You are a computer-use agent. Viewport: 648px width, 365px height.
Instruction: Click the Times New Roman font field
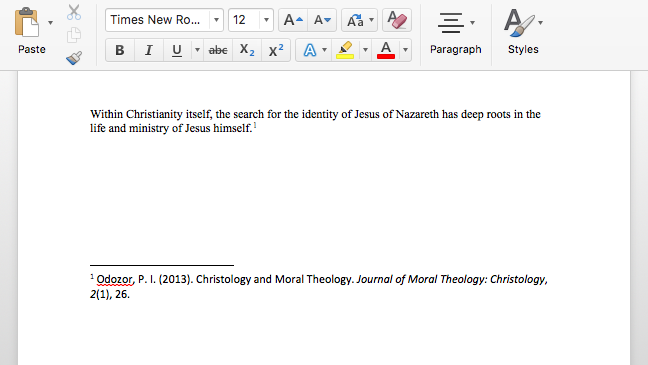coord(157,20)
